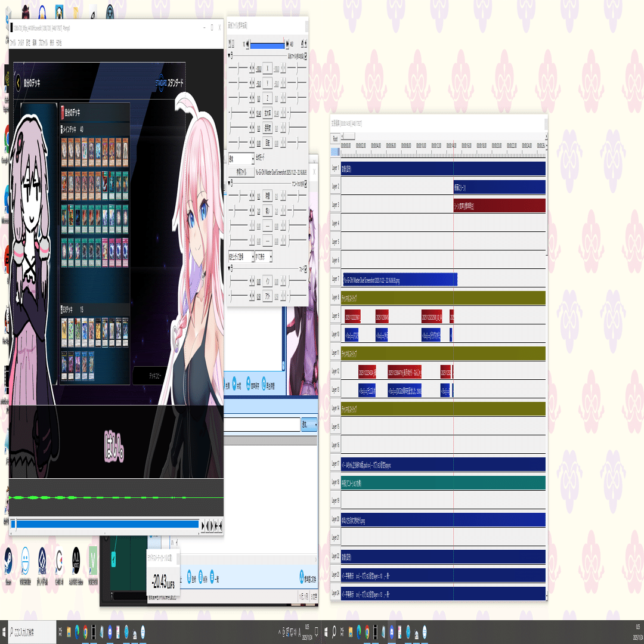Switch to AviUtl film-strip icon on left taskbar
Image resolution: width=644 pixels, height=644 pixels.
point(93,631)
